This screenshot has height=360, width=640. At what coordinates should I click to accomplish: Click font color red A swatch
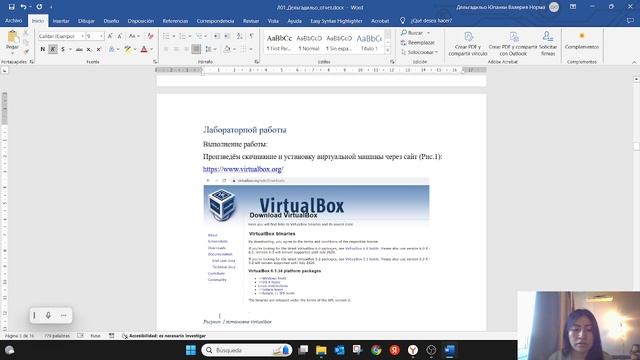click(x=144, y=49)
